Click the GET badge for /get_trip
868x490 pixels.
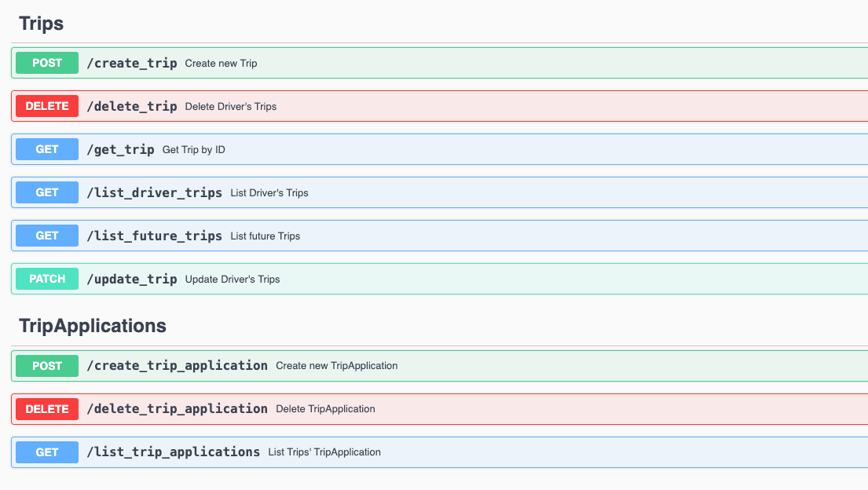pos(47,149)
